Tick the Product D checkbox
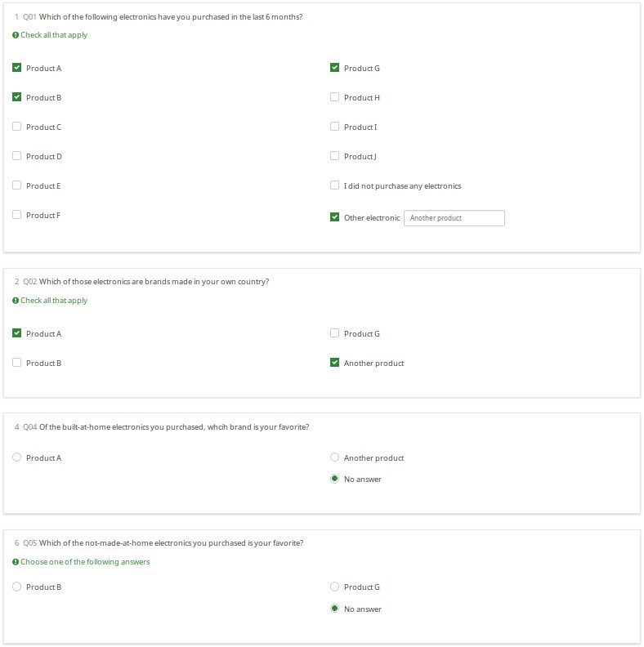644x647 pixels. [17, 156]
